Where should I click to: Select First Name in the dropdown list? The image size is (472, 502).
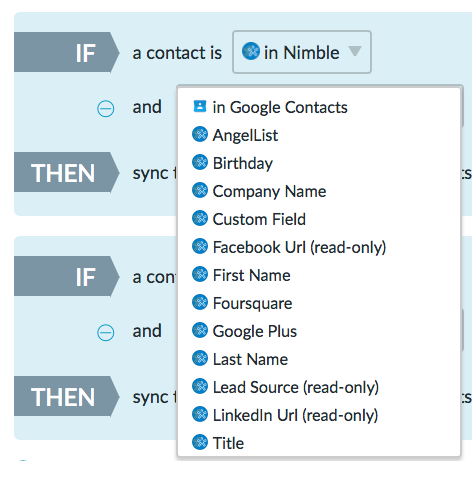[x=251, y=275]
